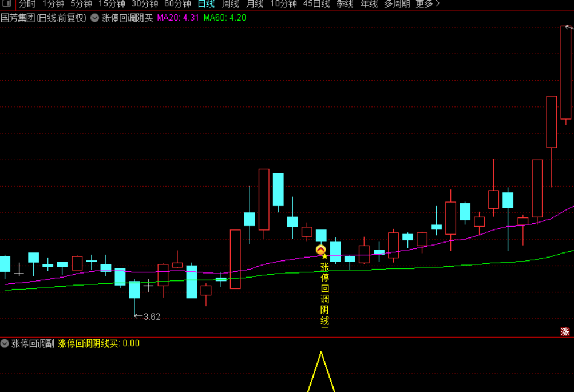Click the 涨停回调阴线买: 0.00 value
This screenshot has height=392, width=574.
click(x=99, y=343)
